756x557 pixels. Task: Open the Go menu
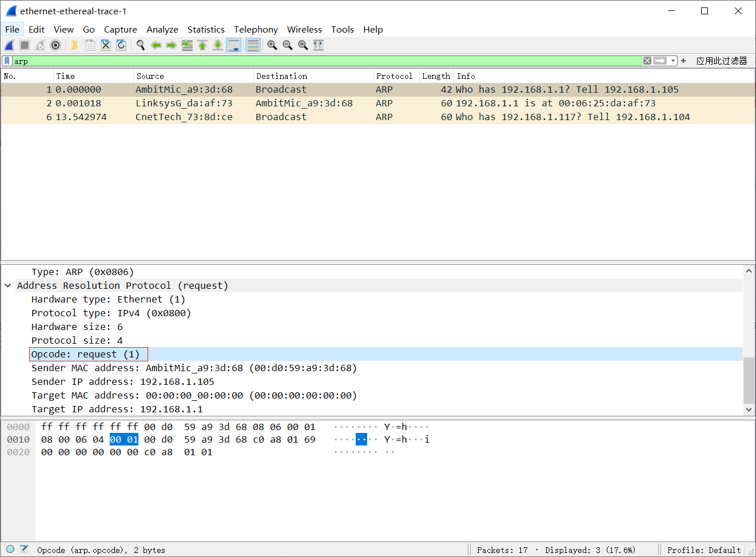(x=89, y=29)
